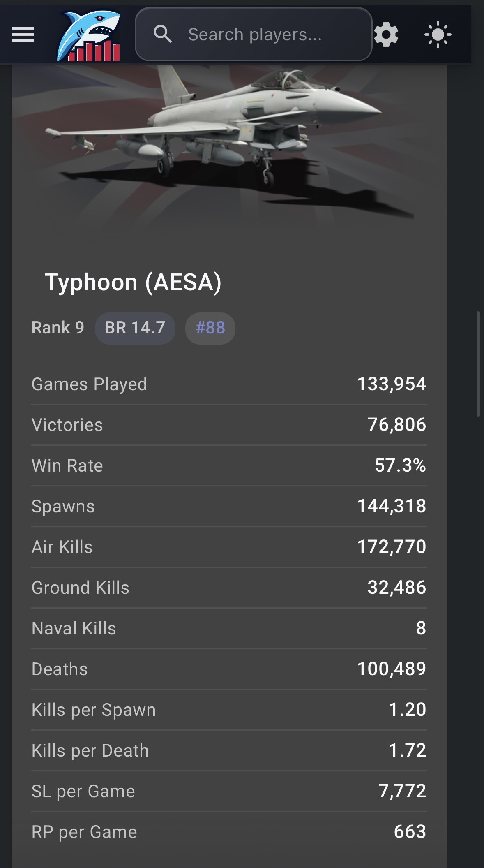
Task: Click the Ground Kills value 32,486
Action: coord(396,588)
